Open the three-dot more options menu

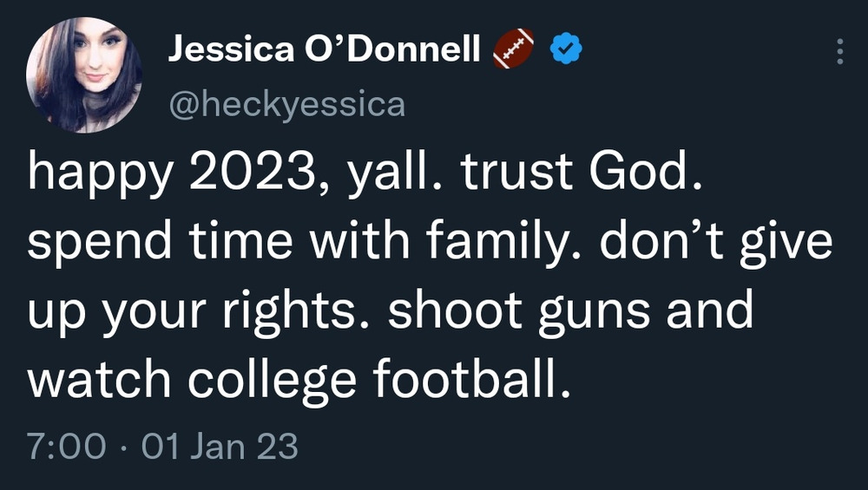839,51
